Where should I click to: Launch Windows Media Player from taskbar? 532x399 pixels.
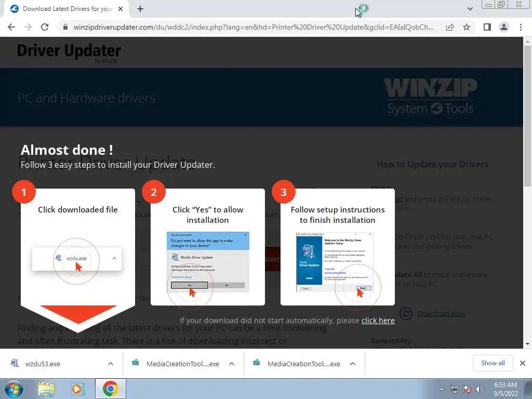pos(77,389)
